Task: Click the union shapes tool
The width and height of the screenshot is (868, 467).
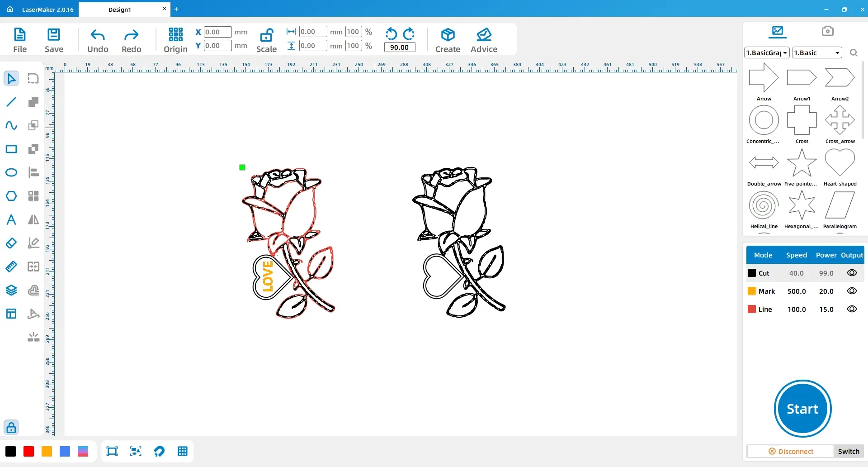Action: [x=33, y=102]
